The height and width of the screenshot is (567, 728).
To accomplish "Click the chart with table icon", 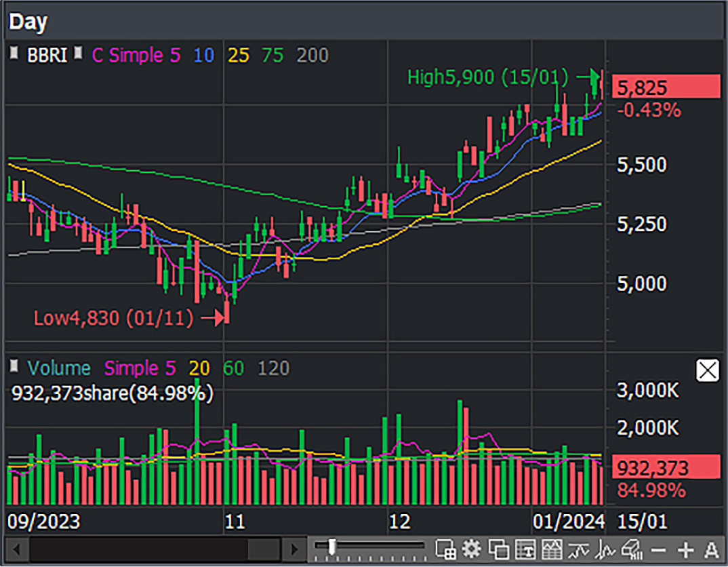I will [552, 550].
